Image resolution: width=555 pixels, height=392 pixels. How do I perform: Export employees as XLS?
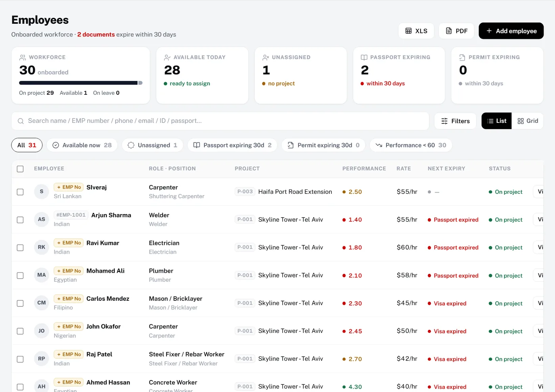coord(416,31)
